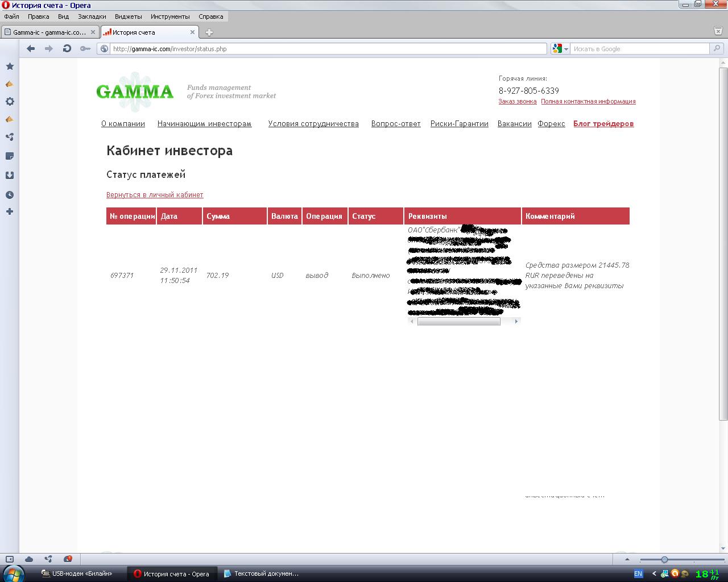Switch to the Gamma-ic tab
The width and height of the screenshot is (728, 582).
(x=50, y=32)
